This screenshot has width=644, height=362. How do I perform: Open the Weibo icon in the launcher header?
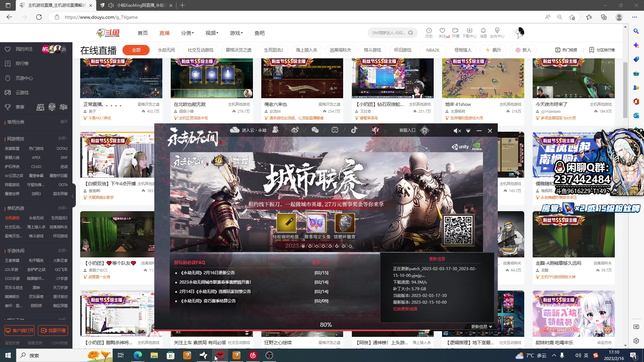click(295, 130)
